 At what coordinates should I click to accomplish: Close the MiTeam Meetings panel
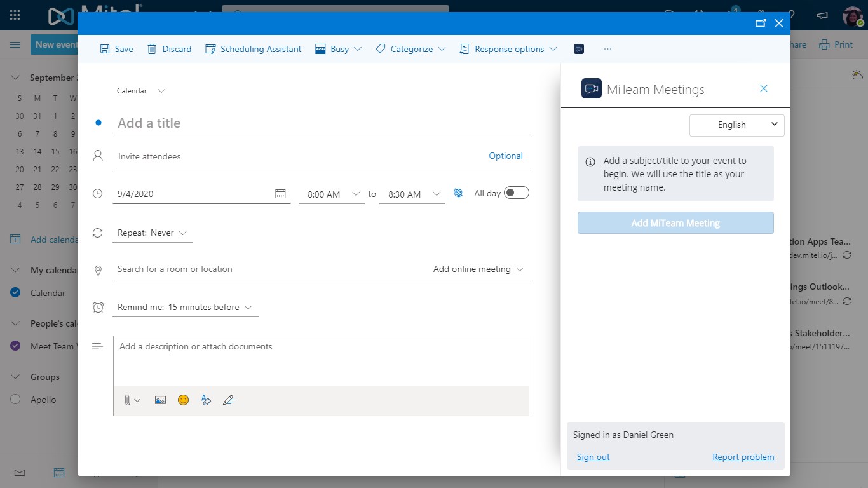(x=764, y=88)
